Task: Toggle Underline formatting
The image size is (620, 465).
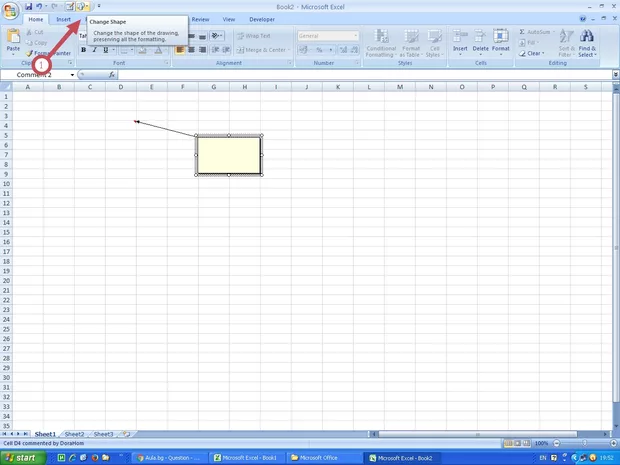Action: [x=105, y=50]
